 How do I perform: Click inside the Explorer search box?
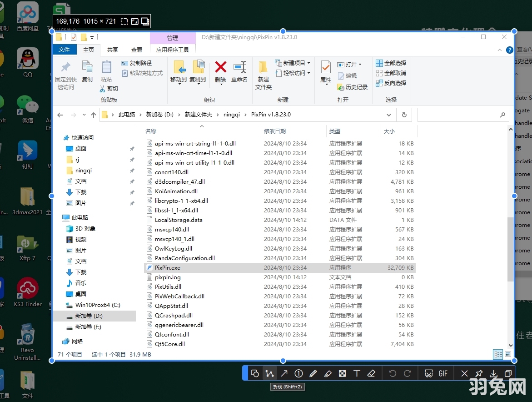tap(459, 114)
